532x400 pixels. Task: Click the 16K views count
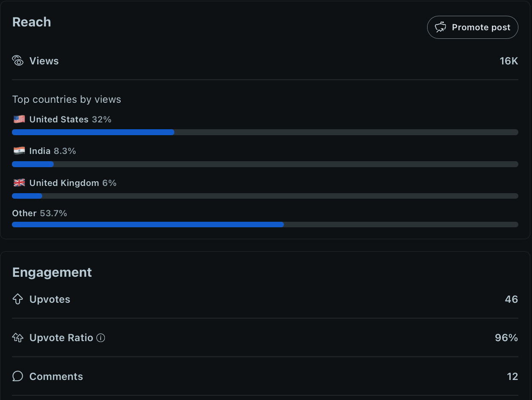tap(509, 61)
